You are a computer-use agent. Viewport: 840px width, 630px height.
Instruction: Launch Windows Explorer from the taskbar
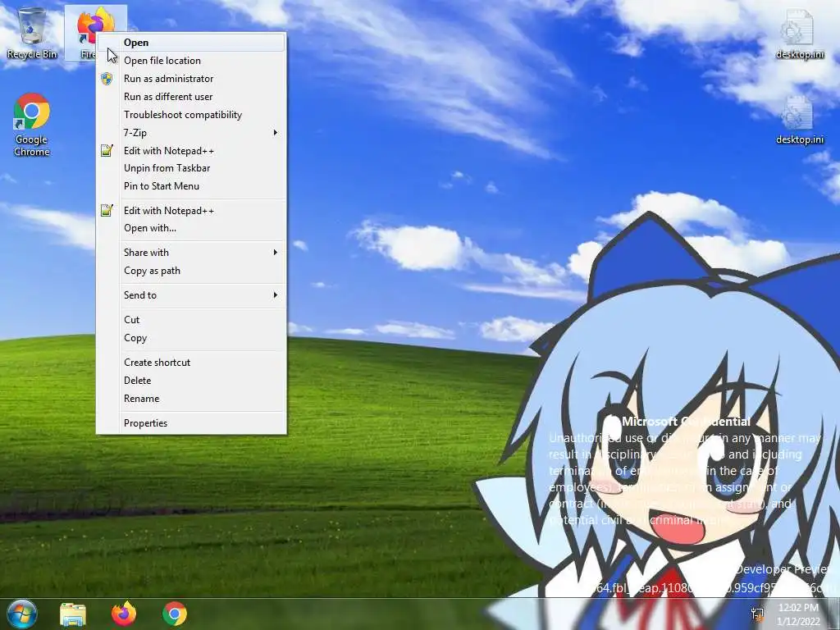click(x=73, y=614)
